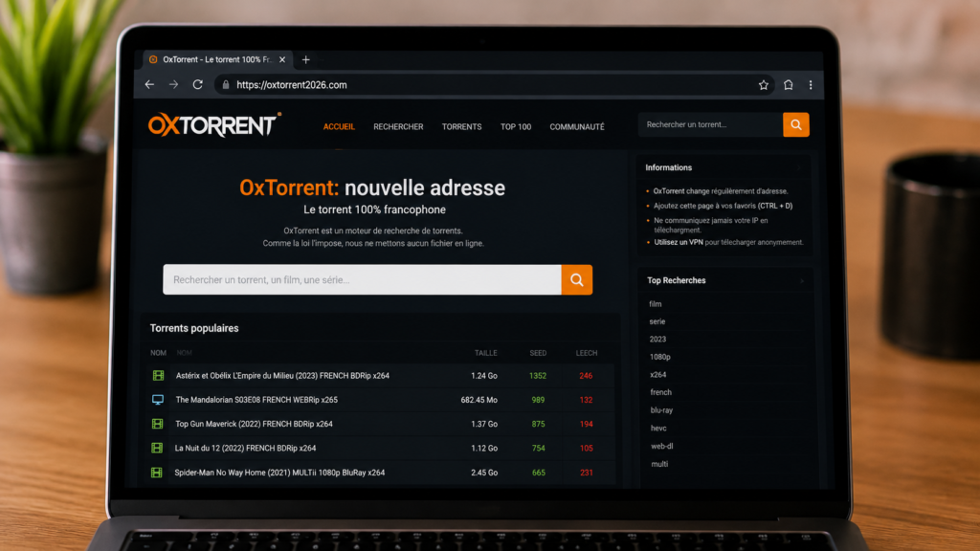Select 'x264' in Top Recherches
This screenshot has width=980, height=551.
coord(658,375)
